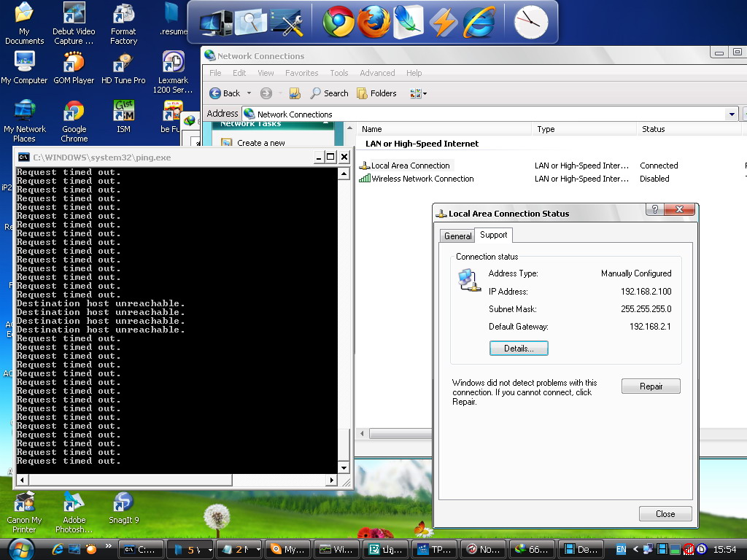Open the clock widget in dock

click(x=530, y=22)
